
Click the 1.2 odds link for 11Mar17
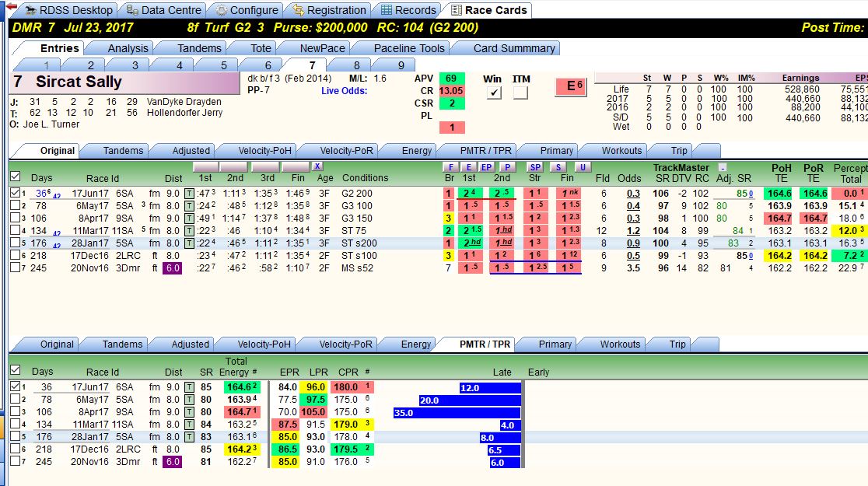(x=633, y=231)
